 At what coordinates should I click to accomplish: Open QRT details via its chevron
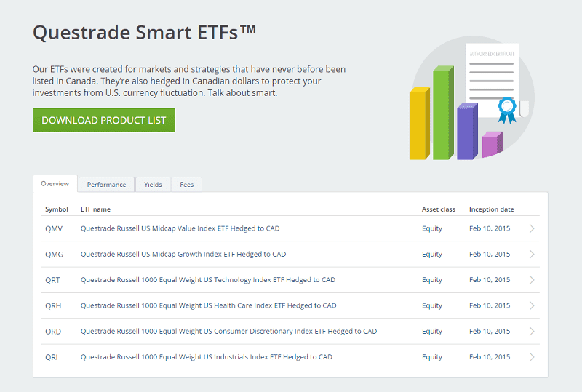532,280
